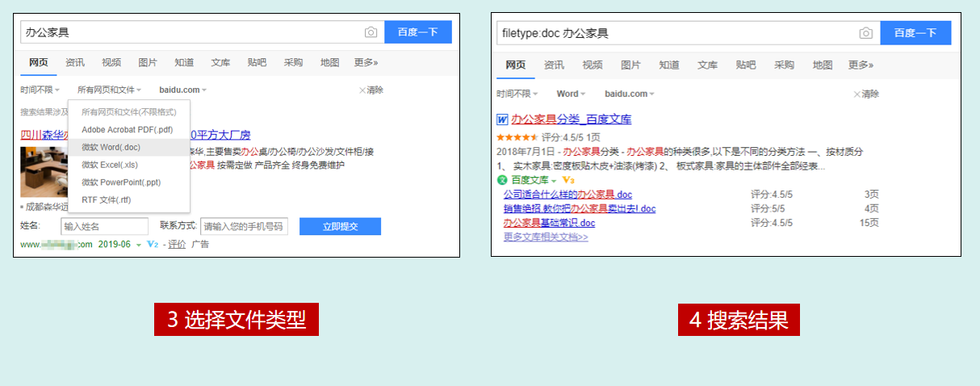Click the 输入姓名 name input field
This screenshot has height=386, width=980.
[x=105, y=226]
